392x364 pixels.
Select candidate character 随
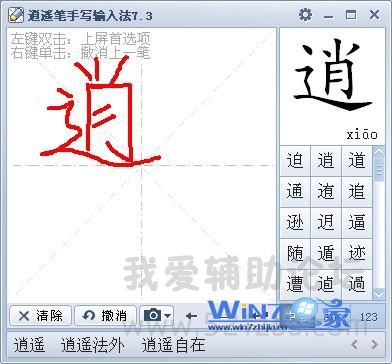(295, 254)
